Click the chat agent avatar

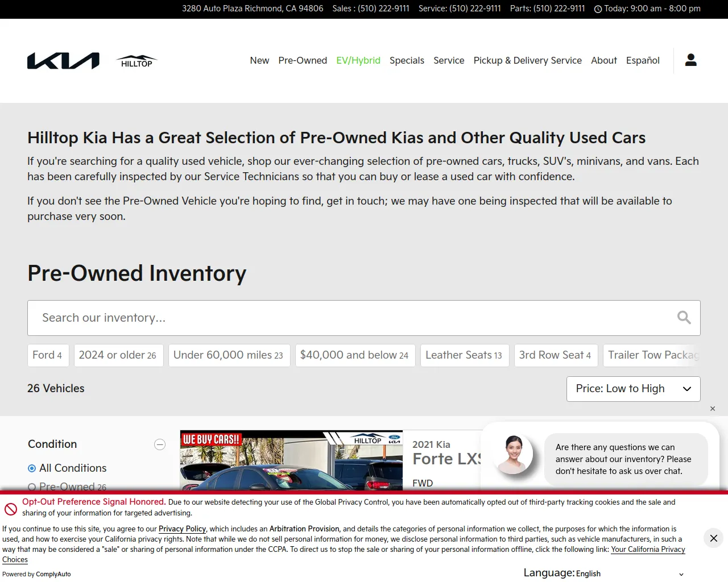pyautogui.click(x=514, y=454)
